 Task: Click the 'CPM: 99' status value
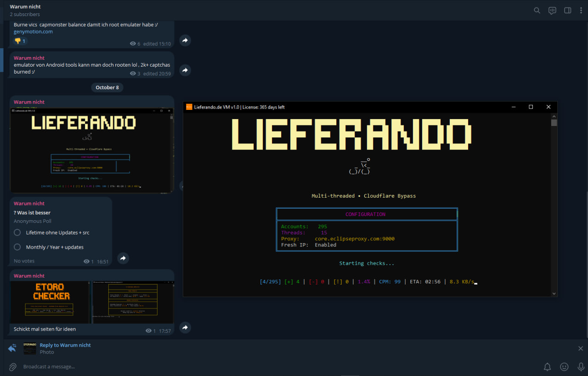coord(390,282)
